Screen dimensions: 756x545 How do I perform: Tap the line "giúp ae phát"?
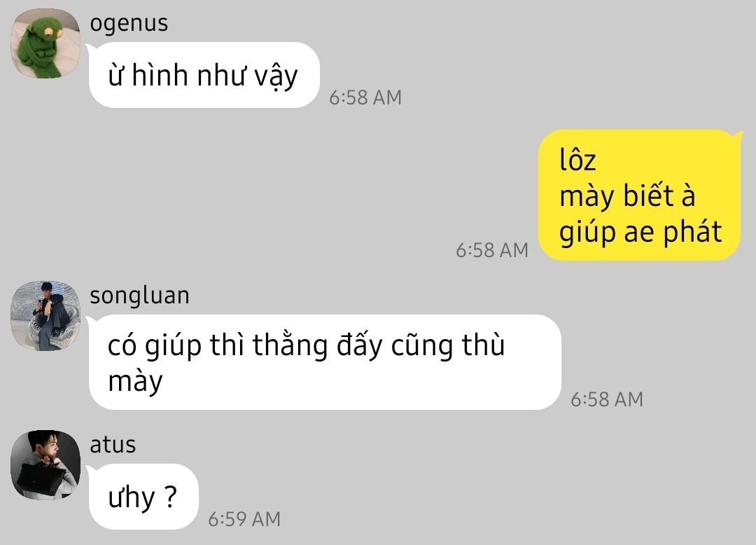click(x=640, y=233)
